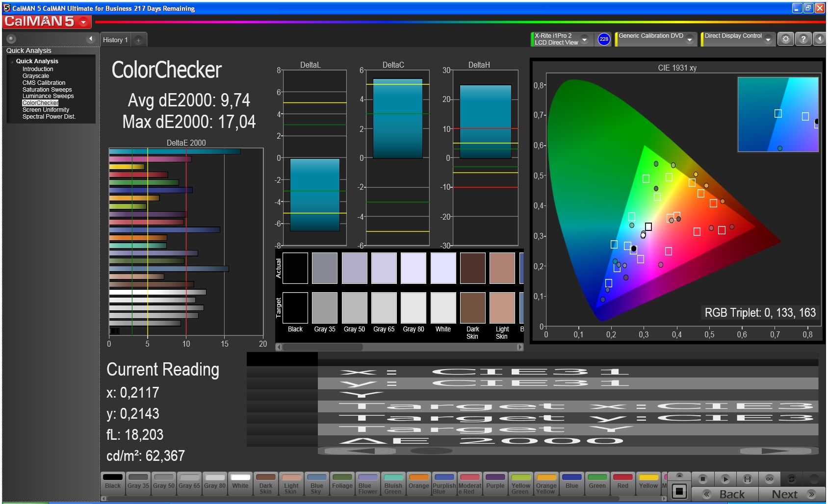
Task: Open the Generic Calibration DVD source dropdown
Action: (689, 39)
